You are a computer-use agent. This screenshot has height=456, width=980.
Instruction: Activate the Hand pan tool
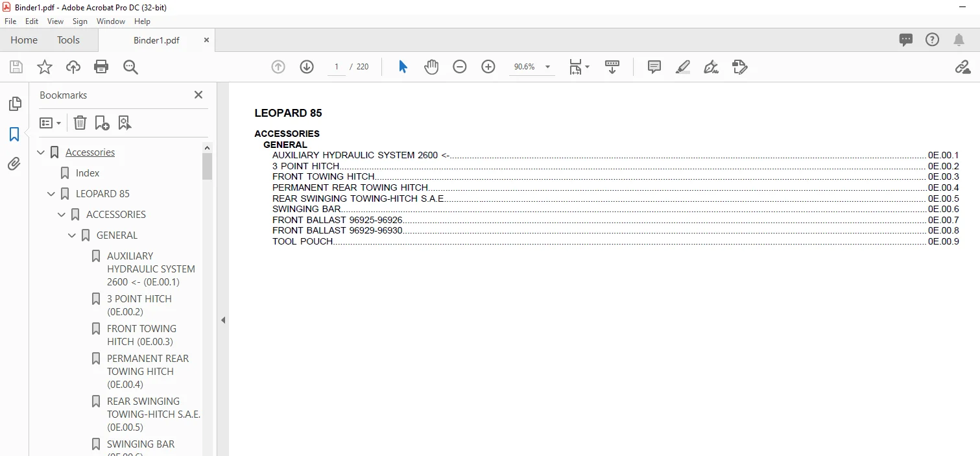tap(431, 67)
